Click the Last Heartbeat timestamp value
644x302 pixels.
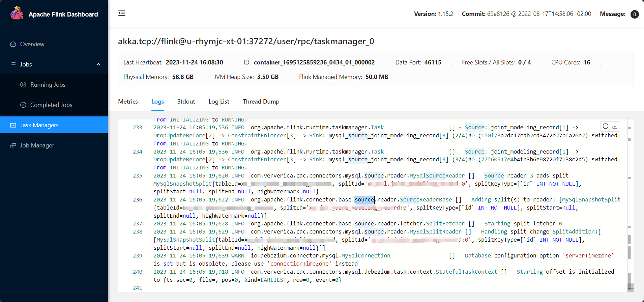pos(195,62)
